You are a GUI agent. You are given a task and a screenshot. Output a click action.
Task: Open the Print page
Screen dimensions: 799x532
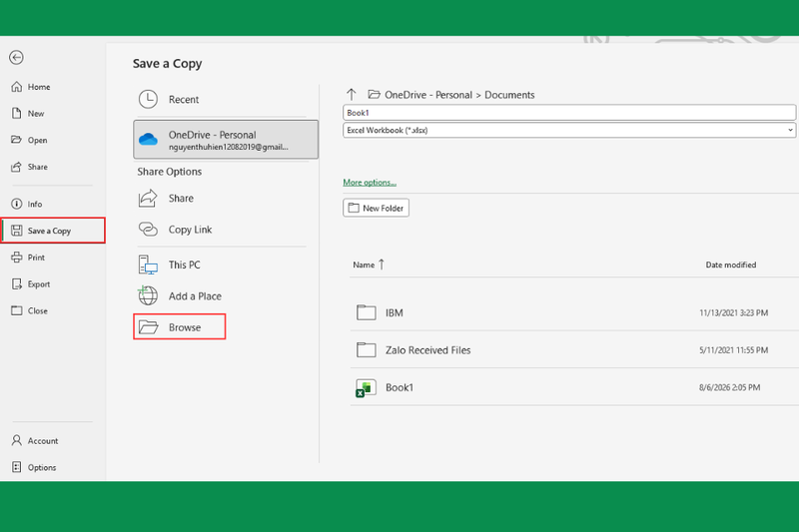click(28, 258)
